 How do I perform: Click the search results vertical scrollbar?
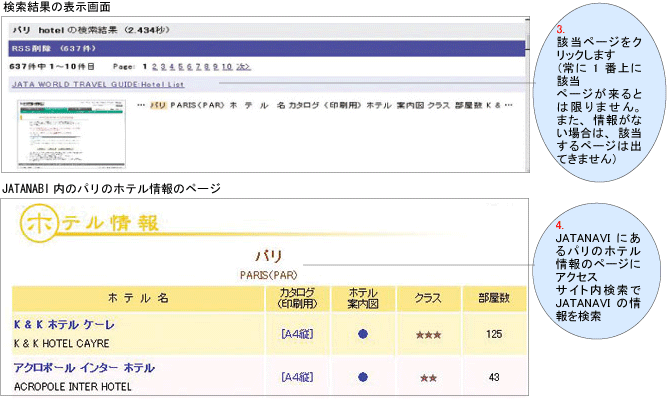coord(527,94)
